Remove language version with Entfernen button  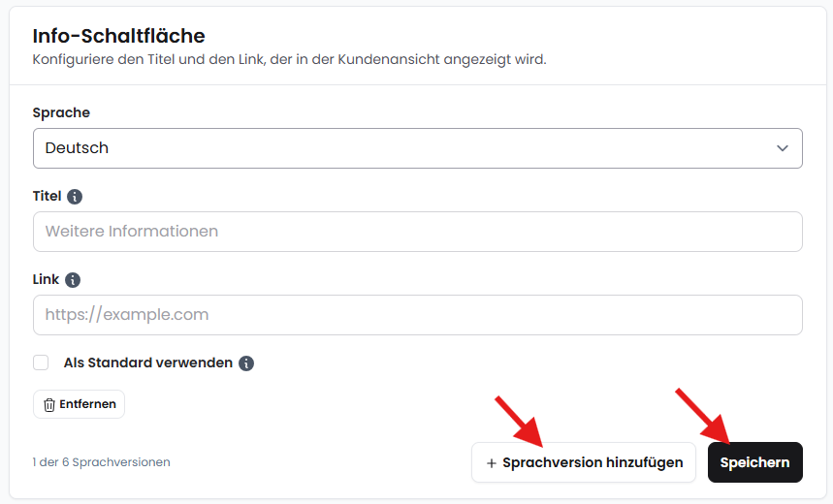[x=79, y=404]
